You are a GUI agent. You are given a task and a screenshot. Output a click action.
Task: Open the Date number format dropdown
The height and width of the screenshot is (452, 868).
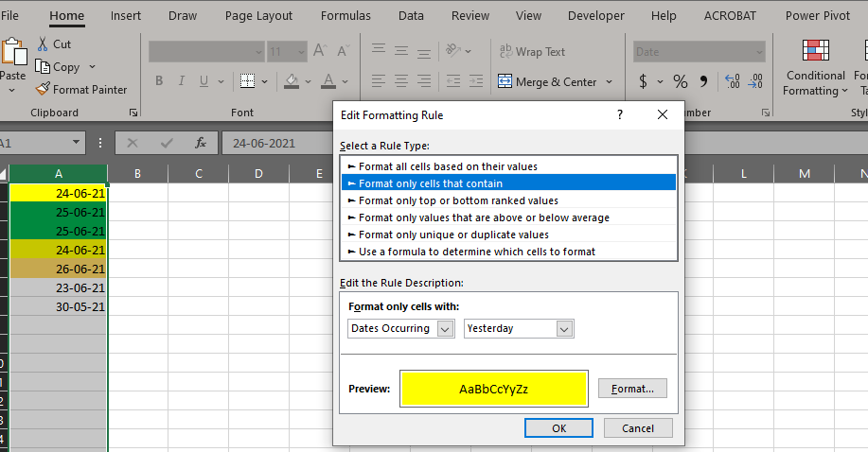coord(759,52)
